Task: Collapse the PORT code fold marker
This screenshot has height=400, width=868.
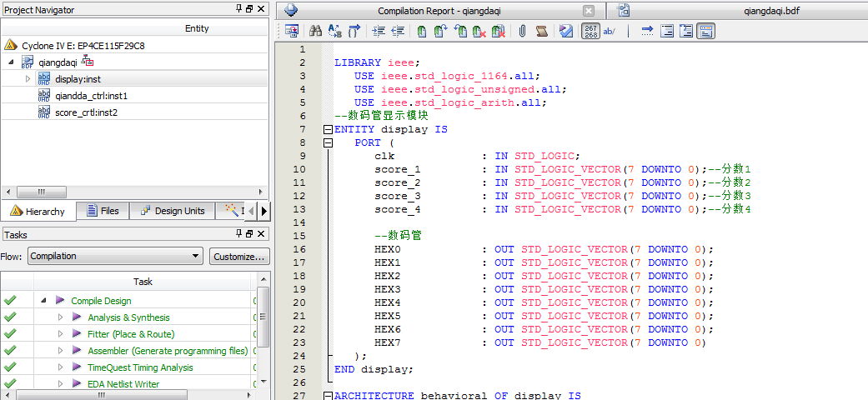Action: pos(328,143)
